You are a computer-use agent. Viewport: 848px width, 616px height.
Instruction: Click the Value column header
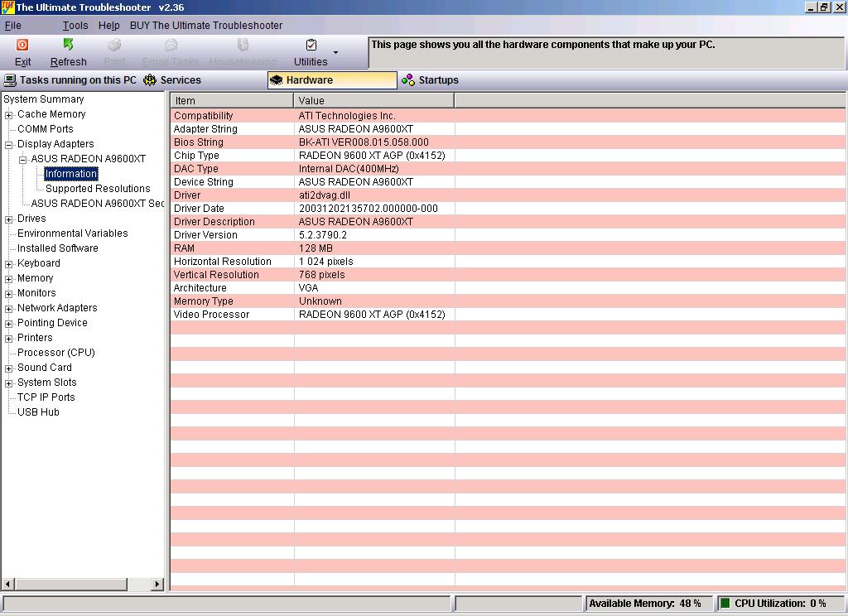point(373,100)
